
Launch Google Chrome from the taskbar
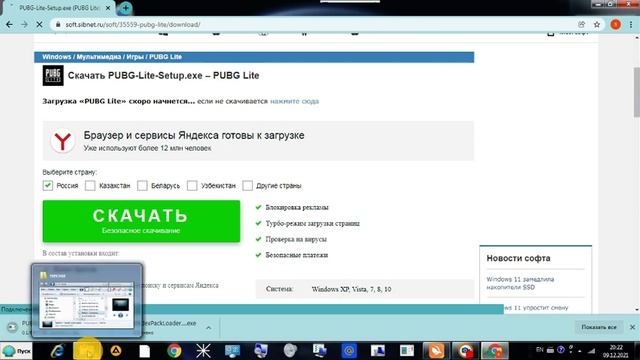click(x=174, y=351)
